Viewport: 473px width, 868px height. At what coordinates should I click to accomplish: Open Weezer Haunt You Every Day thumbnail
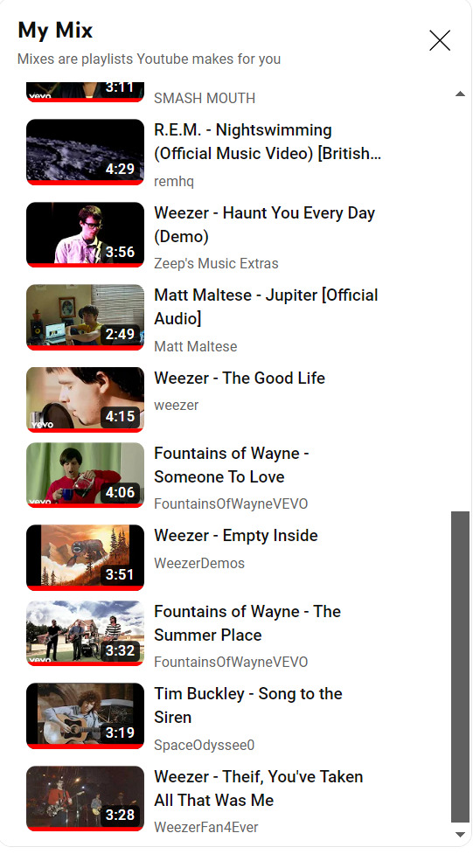86,235
